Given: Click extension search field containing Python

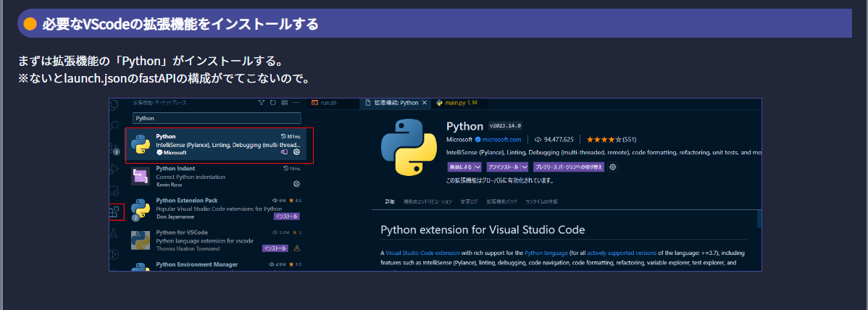Looking at the screenshot, I should tap(217, 118).
